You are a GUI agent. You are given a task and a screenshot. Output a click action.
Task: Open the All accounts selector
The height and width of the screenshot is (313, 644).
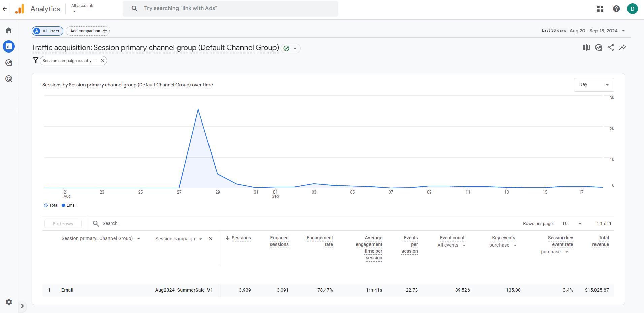(x=83, y=8)
